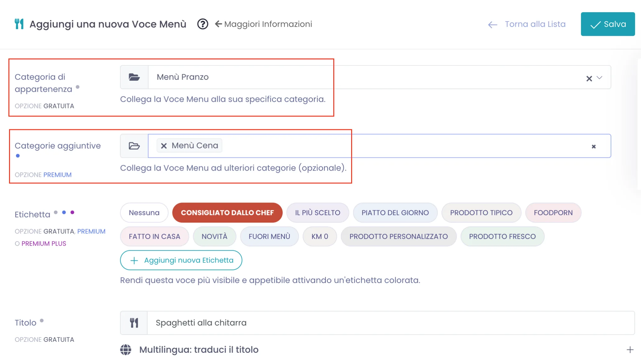Select Prodotto fresco label
Screen dimensions: 641x364
point(502,237)
